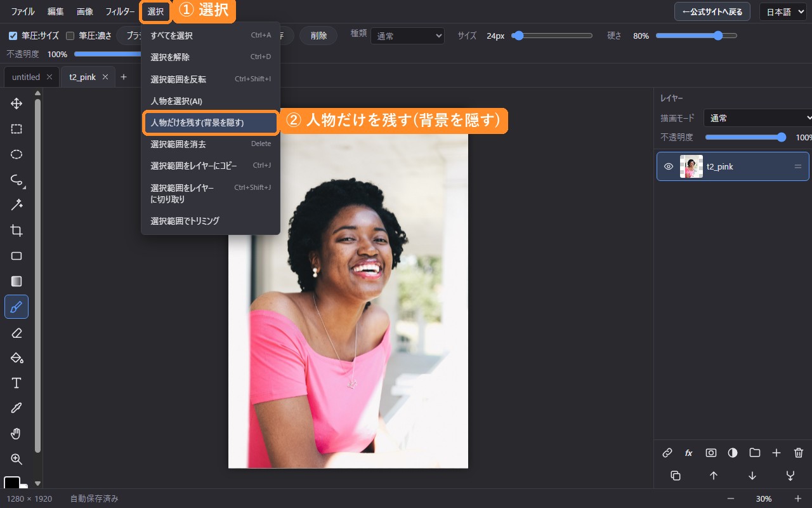Close the t2_pink tab
812x508 pixels.
tap(105, 77)
